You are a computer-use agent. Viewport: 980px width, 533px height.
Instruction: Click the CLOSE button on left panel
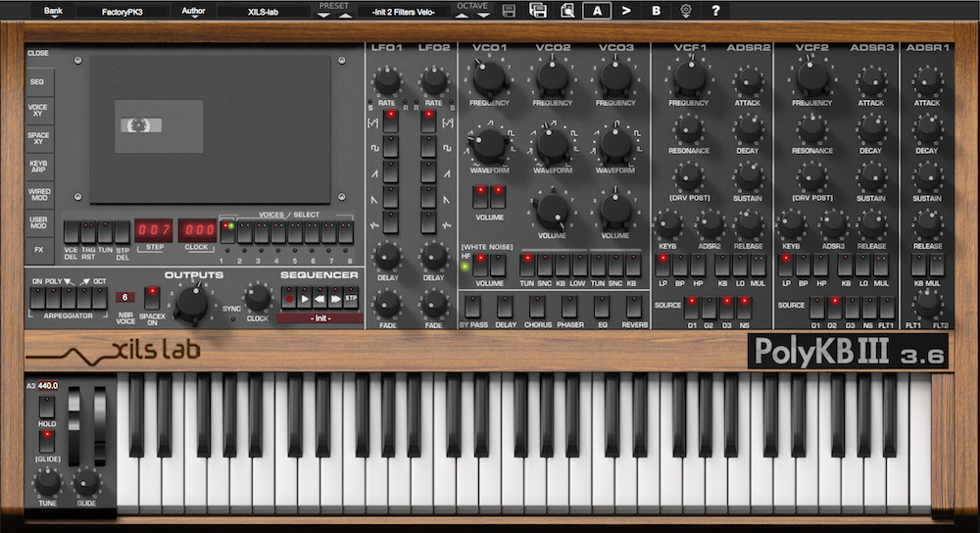38,53
